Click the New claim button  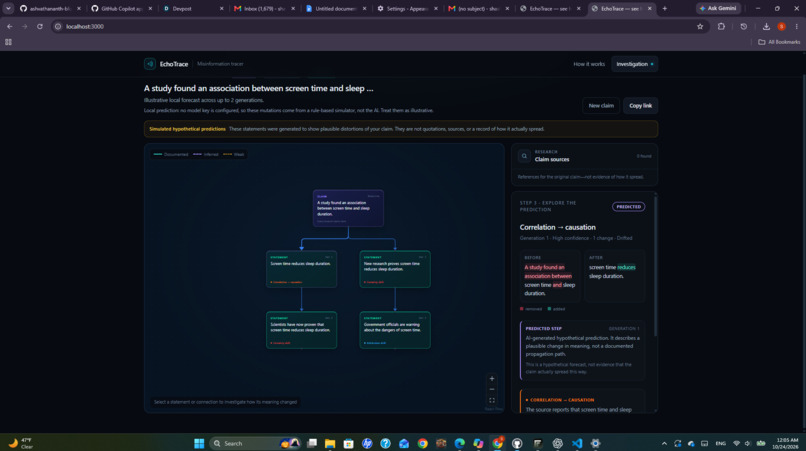coord(601,105)
